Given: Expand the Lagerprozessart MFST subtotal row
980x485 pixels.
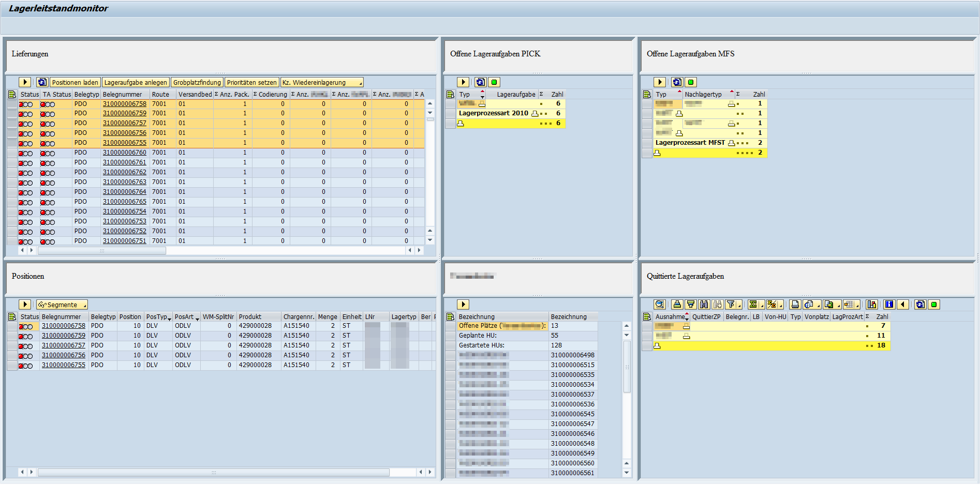Looking at the screenshot, I should (x=731, y=143).
